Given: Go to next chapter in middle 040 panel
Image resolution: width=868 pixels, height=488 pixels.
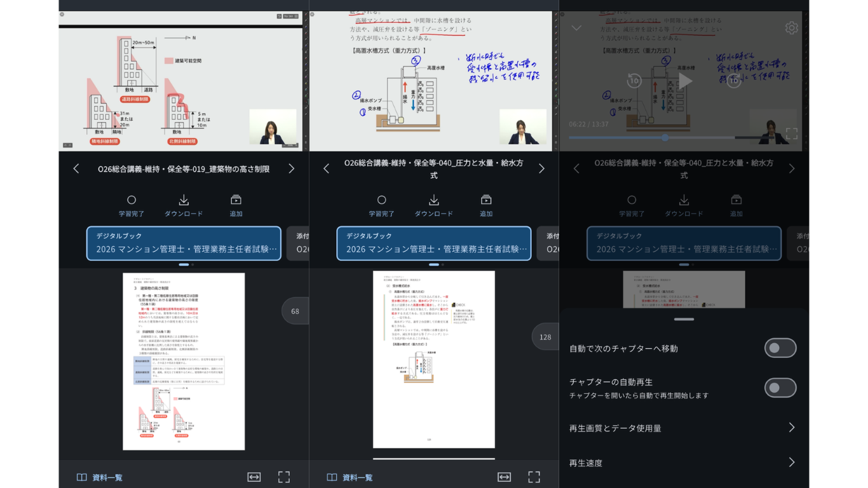Looking at the screenshot, I should [541, 168].
